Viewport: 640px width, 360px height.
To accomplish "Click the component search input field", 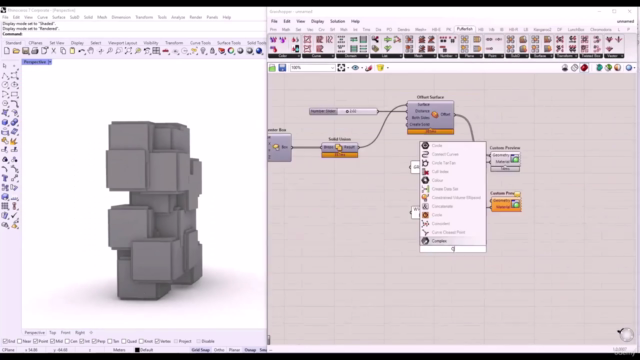I will click(453, 249).
